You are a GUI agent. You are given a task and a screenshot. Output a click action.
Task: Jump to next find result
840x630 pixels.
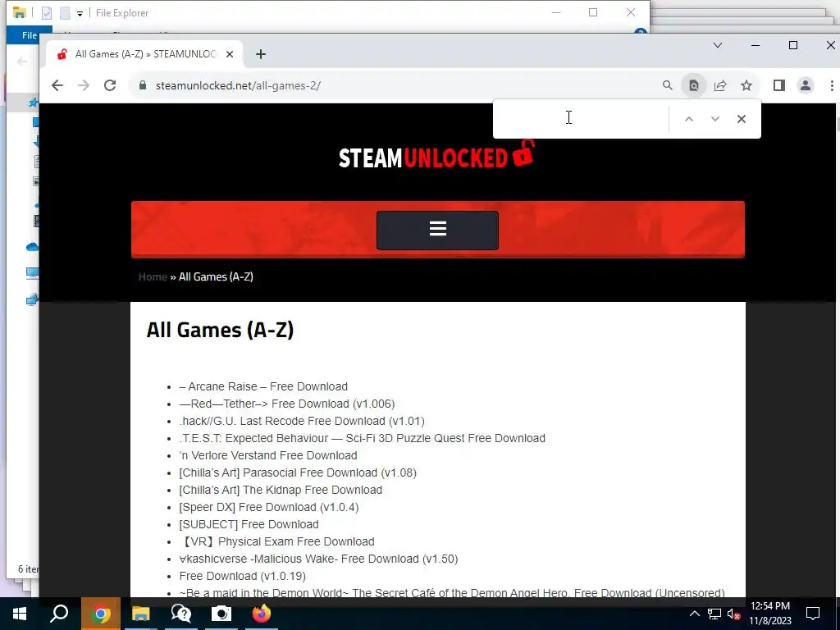(x=715, y=119)
